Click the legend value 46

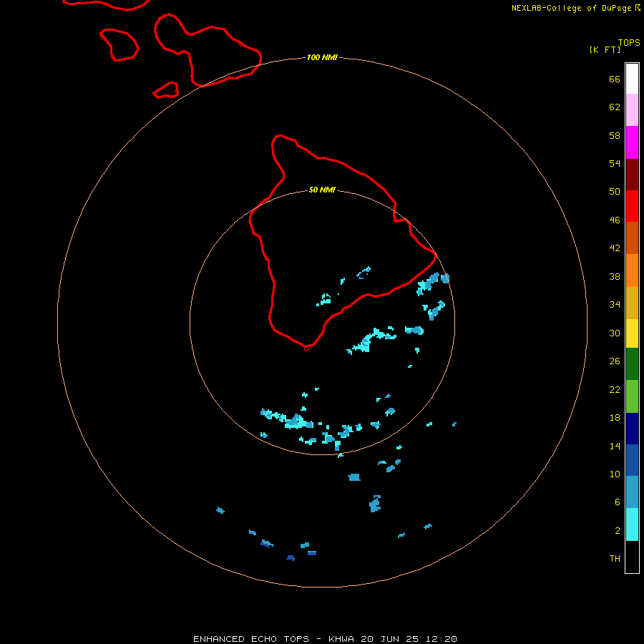pos(615,220)
